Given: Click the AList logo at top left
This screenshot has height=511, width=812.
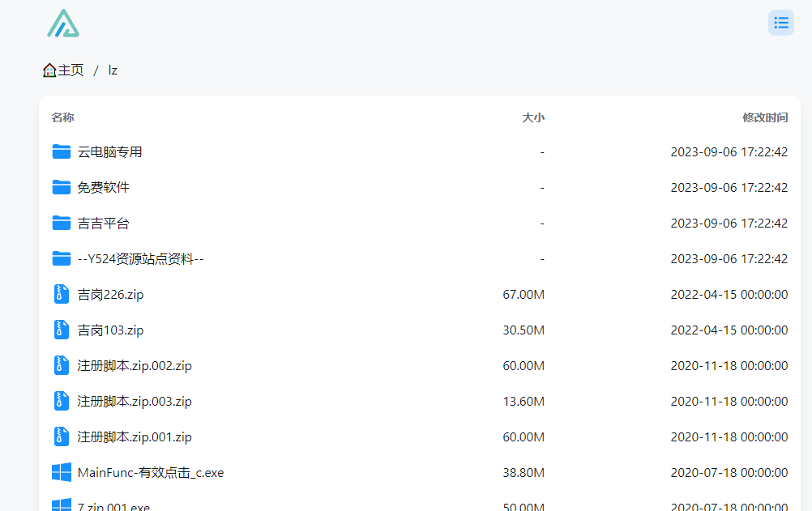Looking at the screenshot, I should coord(63,23).
